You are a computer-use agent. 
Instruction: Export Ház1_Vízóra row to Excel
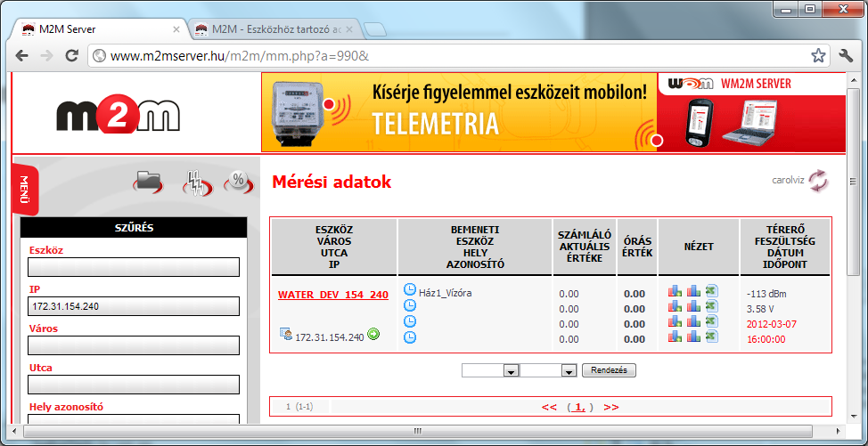(x=711, y=290)
